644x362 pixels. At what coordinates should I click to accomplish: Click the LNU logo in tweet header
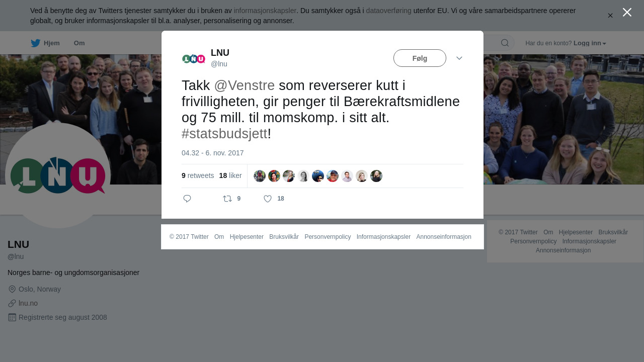(194, 59)
